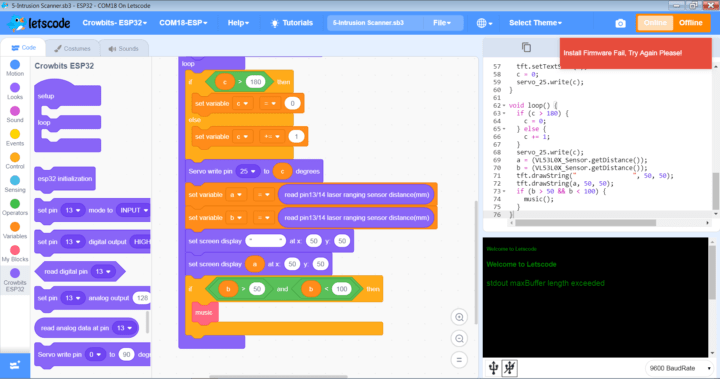Open the Sound block category
The width and height of the screenshot is (720, 379).
[15, 114]
